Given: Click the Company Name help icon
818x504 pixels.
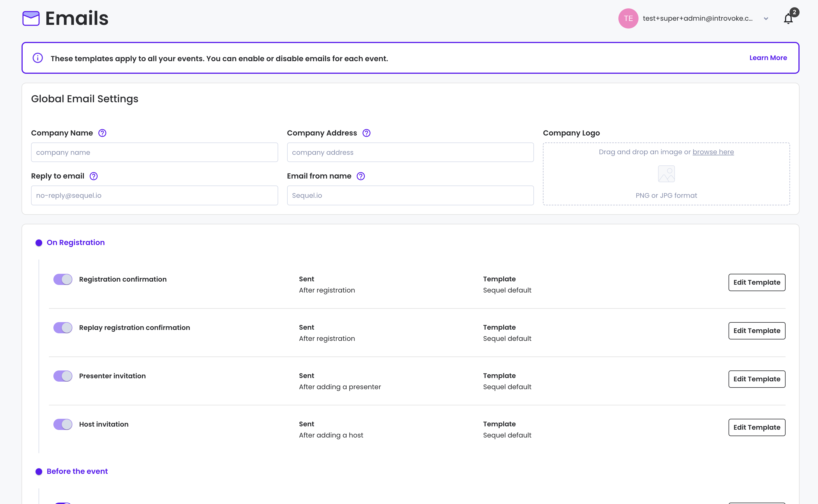Looking at the screenshot, I should tap(102, 133).
